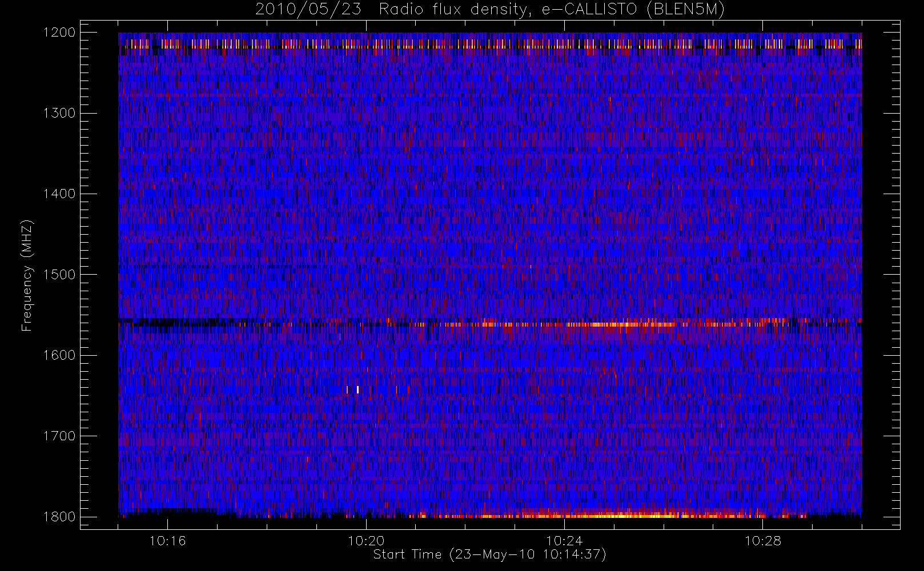
Task: Click the 1700 frequency tick label
Action: point(59,436)
